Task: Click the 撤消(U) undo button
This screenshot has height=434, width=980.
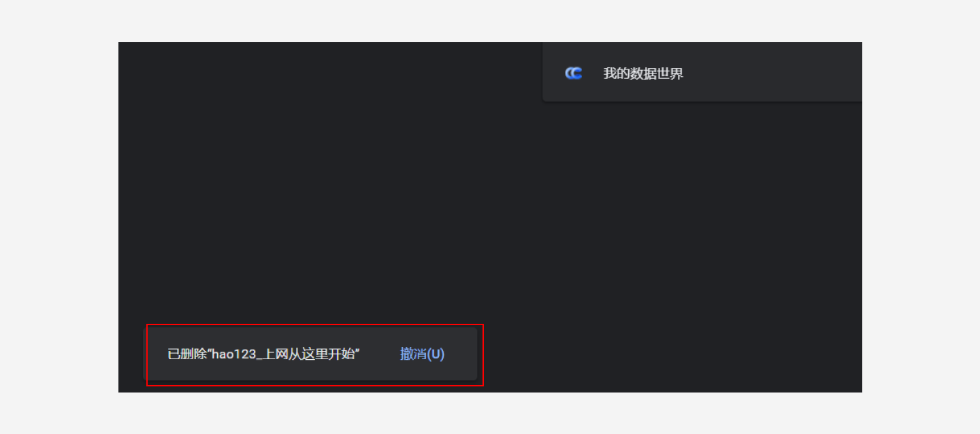Action: pyautogui.click(x=422, y=354)
